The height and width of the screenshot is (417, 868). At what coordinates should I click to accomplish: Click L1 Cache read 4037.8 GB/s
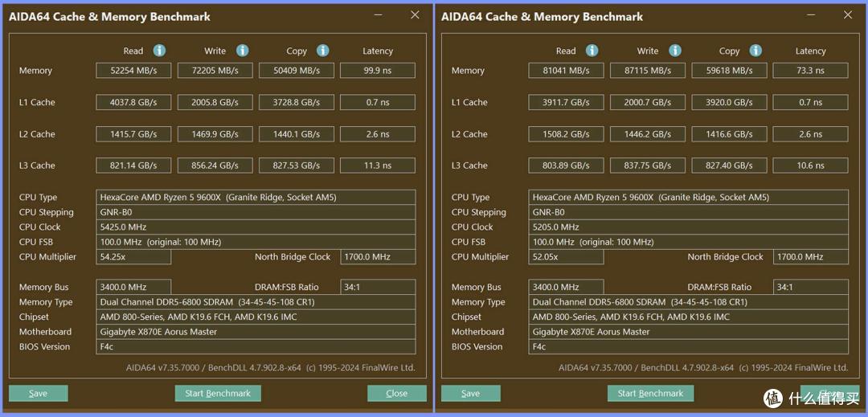133,102
